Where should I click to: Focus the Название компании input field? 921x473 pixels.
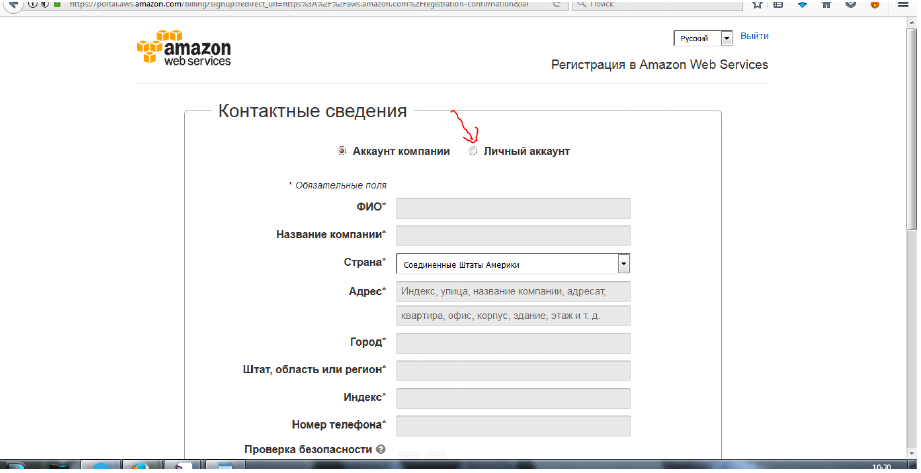[513, 236]
